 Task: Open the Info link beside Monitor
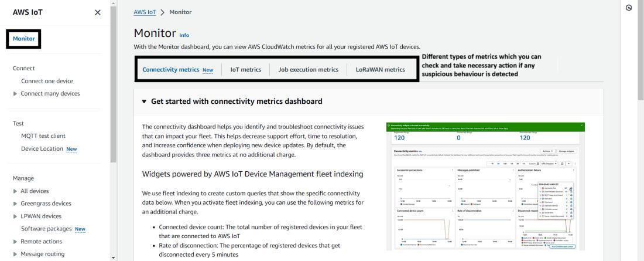tap(184, 35)
